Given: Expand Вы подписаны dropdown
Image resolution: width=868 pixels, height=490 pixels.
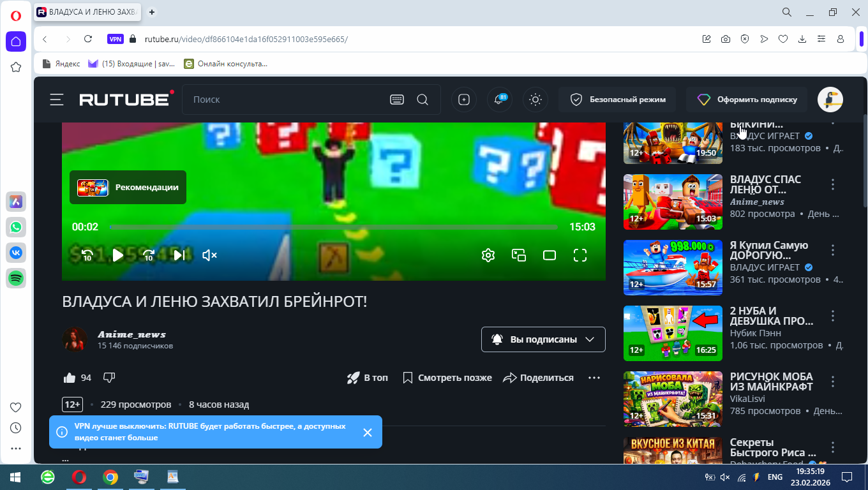Looking at the screenshot, I should [543, 339].
